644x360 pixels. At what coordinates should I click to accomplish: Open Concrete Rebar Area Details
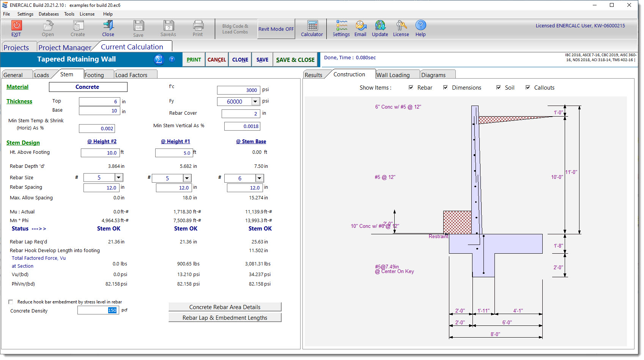pyautogui.click(x=225, y=307)
